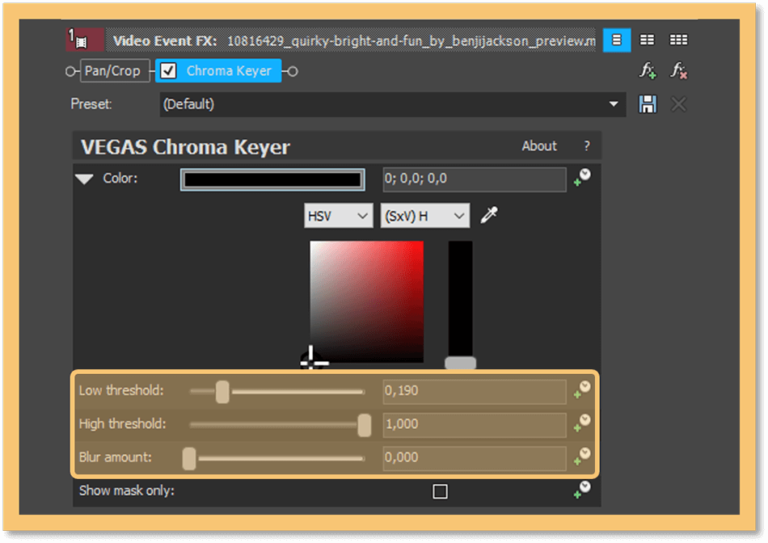The width and height of the screenshot is (768, 543).
Task: Click the Video Event FX file name
Action: click(x=411, y=41)
